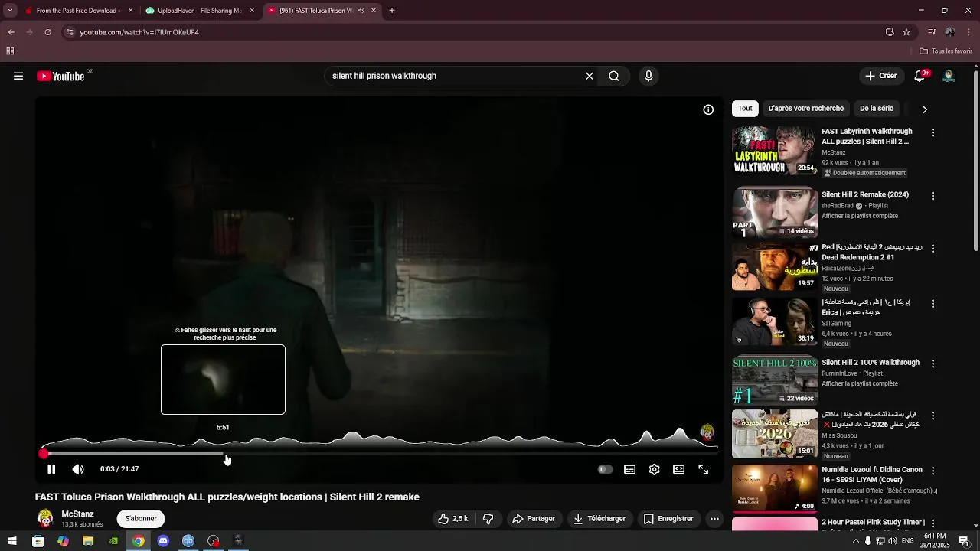The width and height of the screenshot is (980, 551).
Task: Open McStanz channel avatar under video
Action: coord(45,518)
